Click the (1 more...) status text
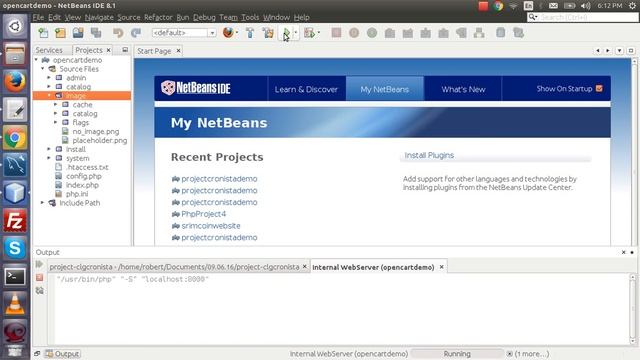 (531, 354)
